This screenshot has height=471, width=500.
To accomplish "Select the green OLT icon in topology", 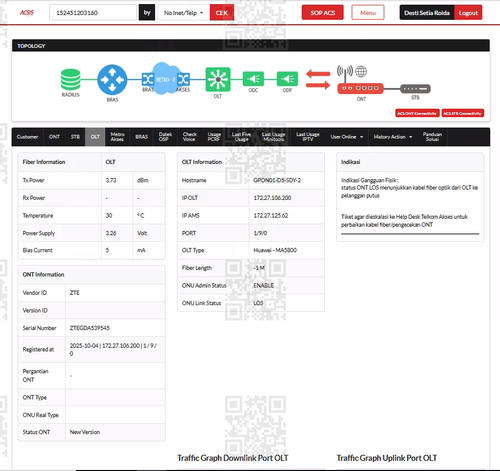I will coord(218,79).
